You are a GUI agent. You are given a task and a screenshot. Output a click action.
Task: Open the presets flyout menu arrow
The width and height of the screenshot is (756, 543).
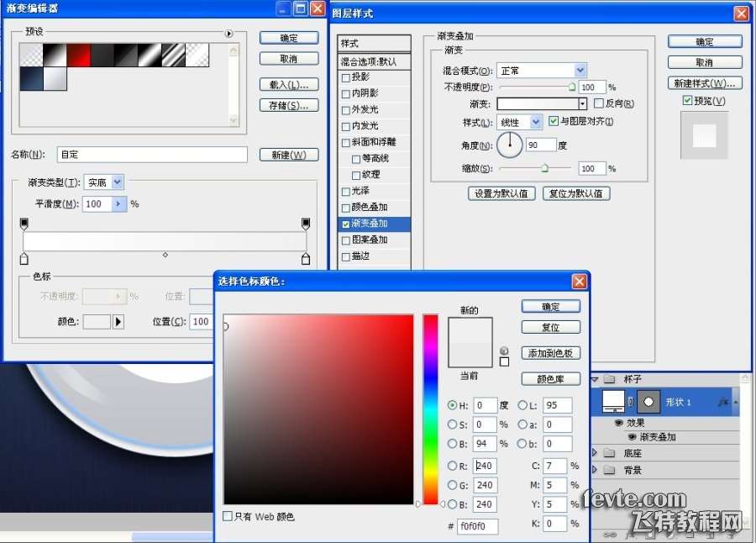229,34
